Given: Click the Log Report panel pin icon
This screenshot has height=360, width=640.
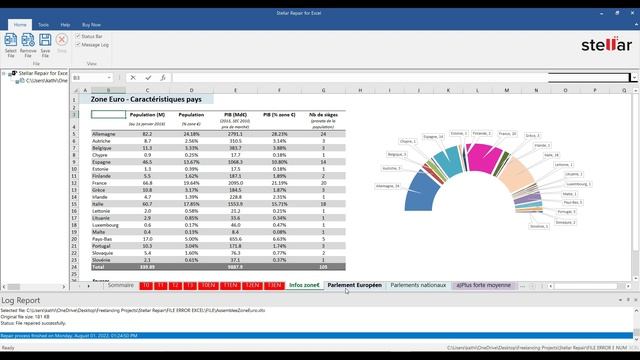Looking at the screenshot, I should click(x=628, y=300).
